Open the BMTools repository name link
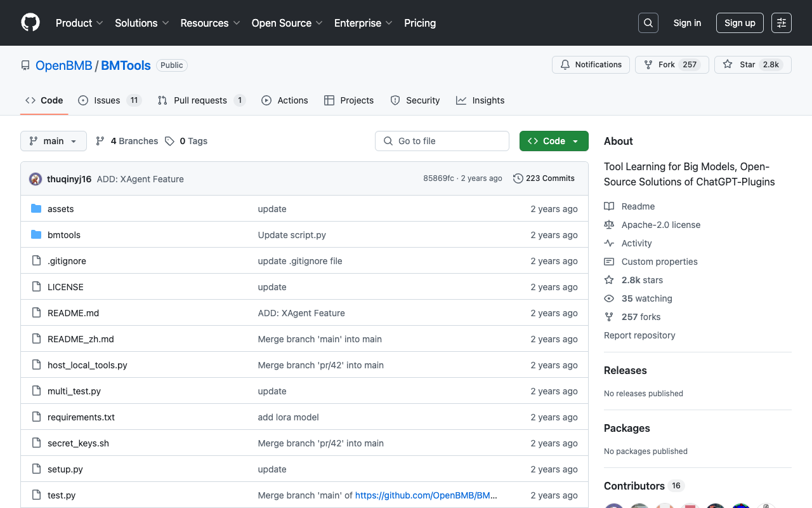This screenshot has width=812, height=508. pos(126,65)
